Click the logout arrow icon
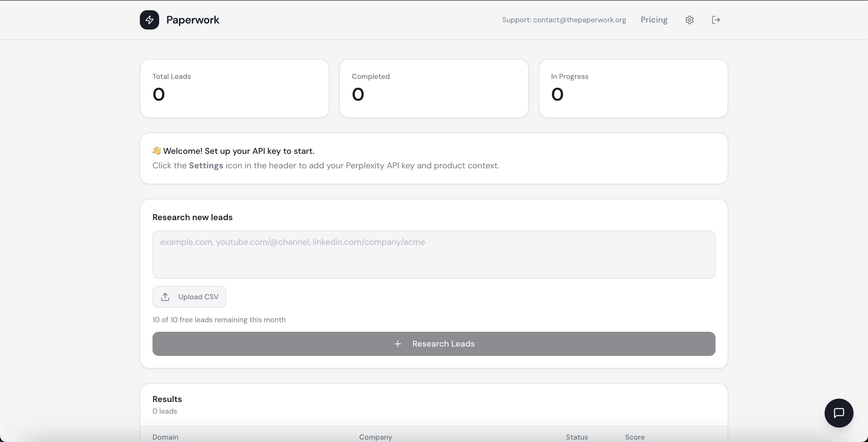 point(716,20)
